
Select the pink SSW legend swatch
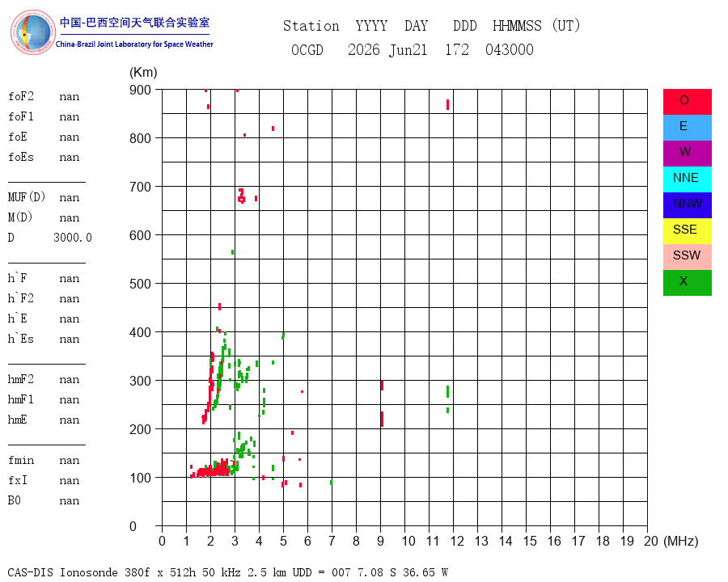click(x=687, y=257)
